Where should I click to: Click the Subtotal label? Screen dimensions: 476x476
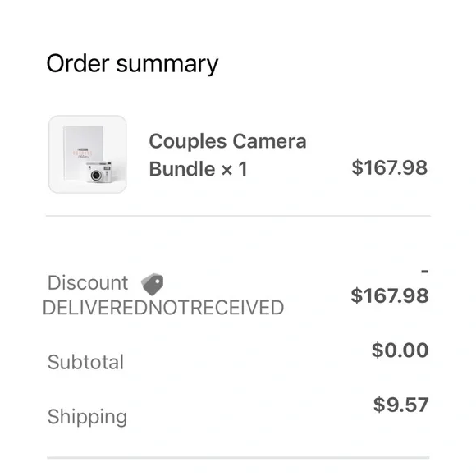[85, 362]
